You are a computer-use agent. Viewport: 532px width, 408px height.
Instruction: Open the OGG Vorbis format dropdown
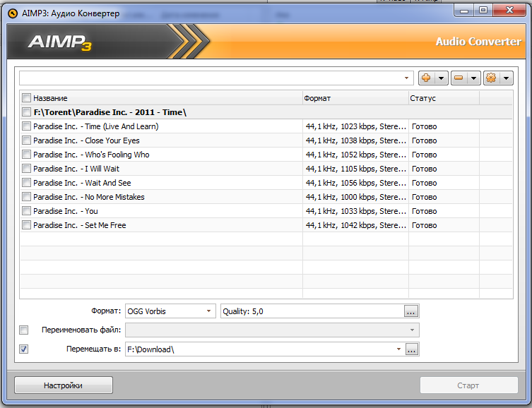point(208,311)
